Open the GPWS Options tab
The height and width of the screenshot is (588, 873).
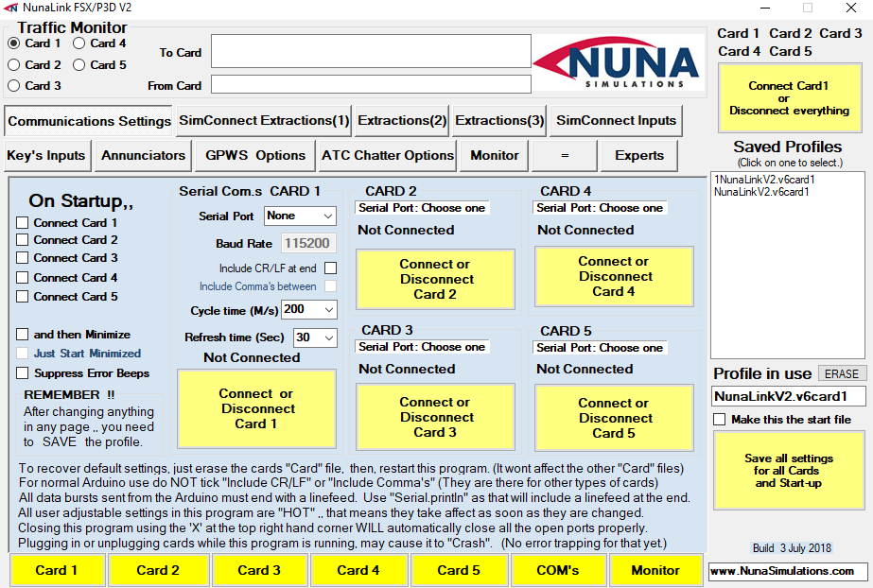coord(255,156)
